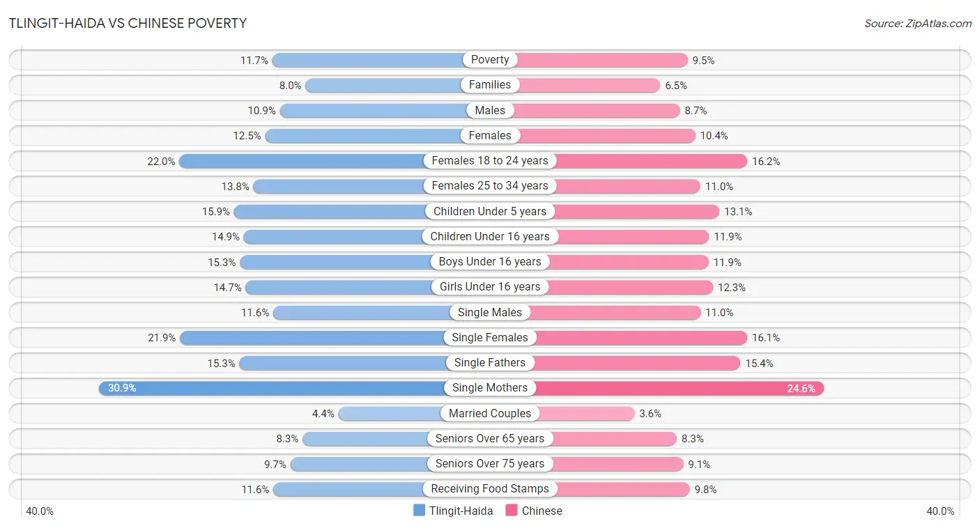The width and height of the screenshot is (980, 528).
Task: Click the Poverty category label
Action: 490,60
